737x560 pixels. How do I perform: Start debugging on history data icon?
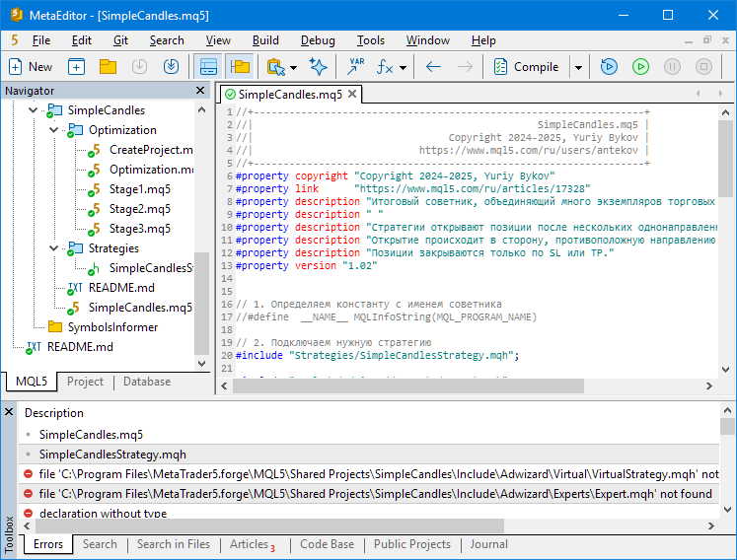pos(609,67)
